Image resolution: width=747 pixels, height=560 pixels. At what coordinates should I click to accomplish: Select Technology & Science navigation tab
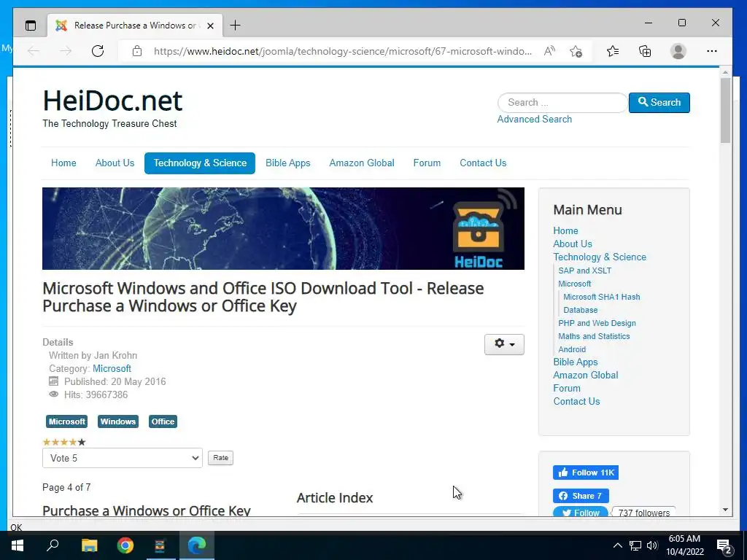click(200, 163)
